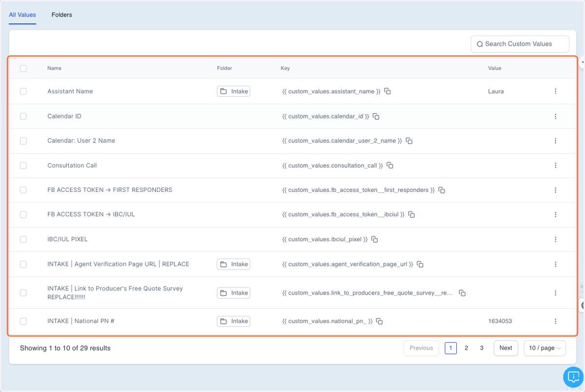This screenshot has width=585, height=392.
Task: Open actions menu for Consultation Call
Action: click(x=555, y=166)
